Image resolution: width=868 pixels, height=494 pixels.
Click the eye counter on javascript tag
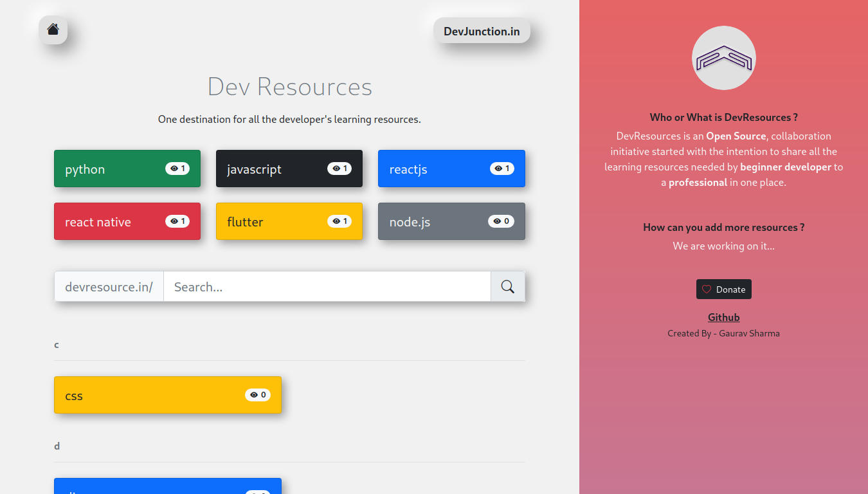coord(339,168)
